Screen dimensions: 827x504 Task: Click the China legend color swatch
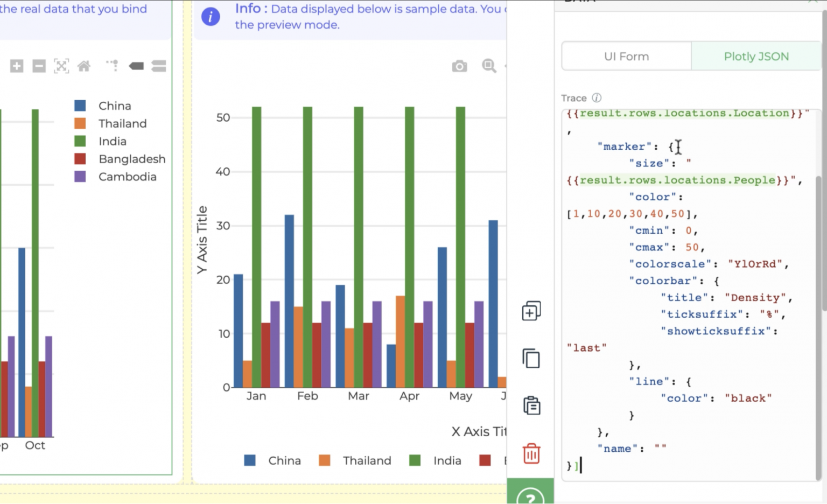point(80,105)
